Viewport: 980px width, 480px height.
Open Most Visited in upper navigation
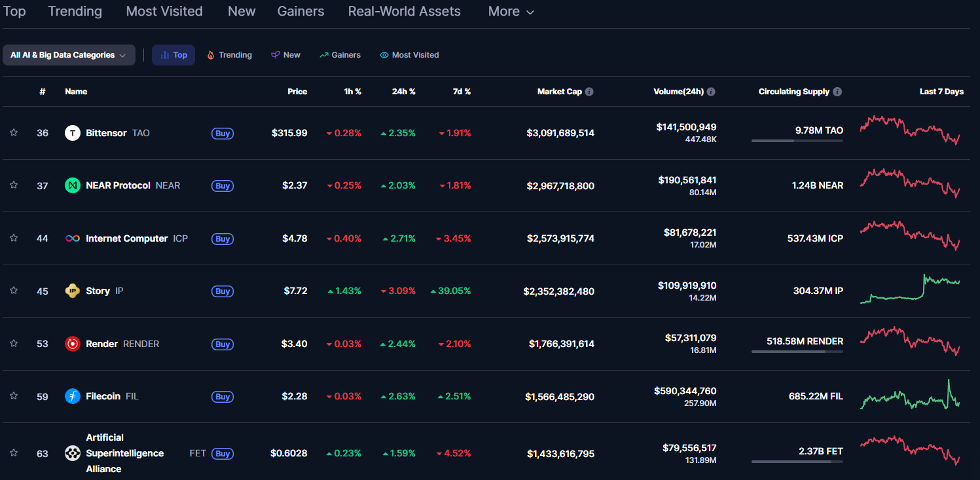(x=164, y=11)
